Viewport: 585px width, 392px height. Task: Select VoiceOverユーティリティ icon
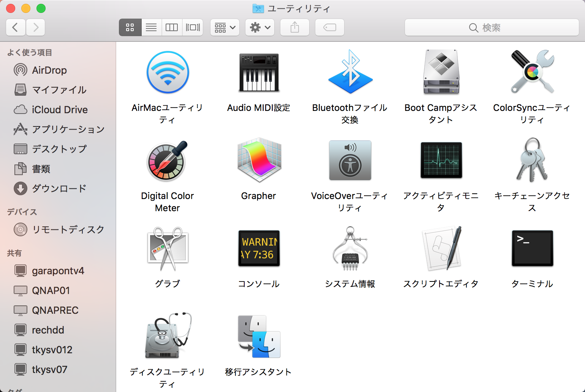tap(350, 160)
